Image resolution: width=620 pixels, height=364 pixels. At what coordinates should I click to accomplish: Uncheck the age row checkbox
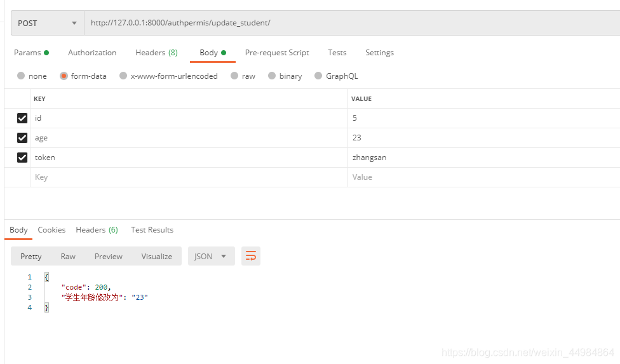point(22,138)
